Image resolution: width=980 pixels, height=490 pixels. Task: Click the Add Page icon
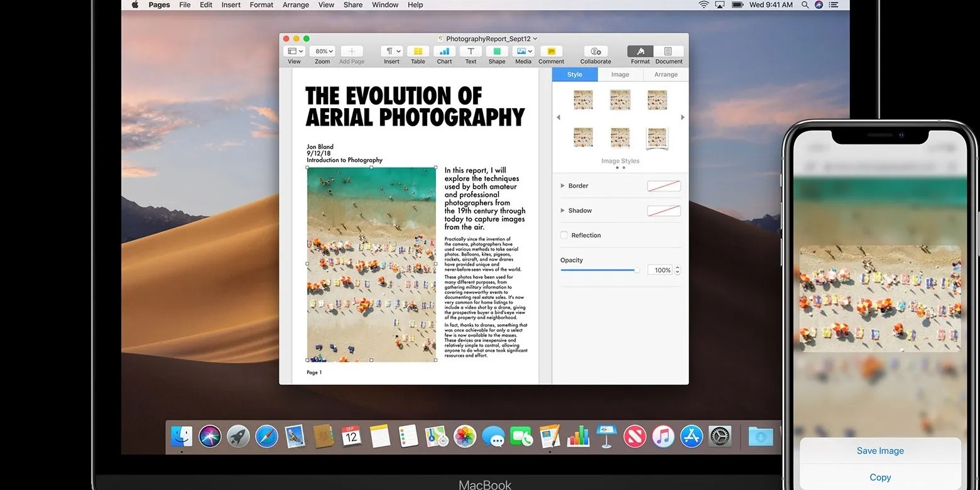tap(351, 52)
